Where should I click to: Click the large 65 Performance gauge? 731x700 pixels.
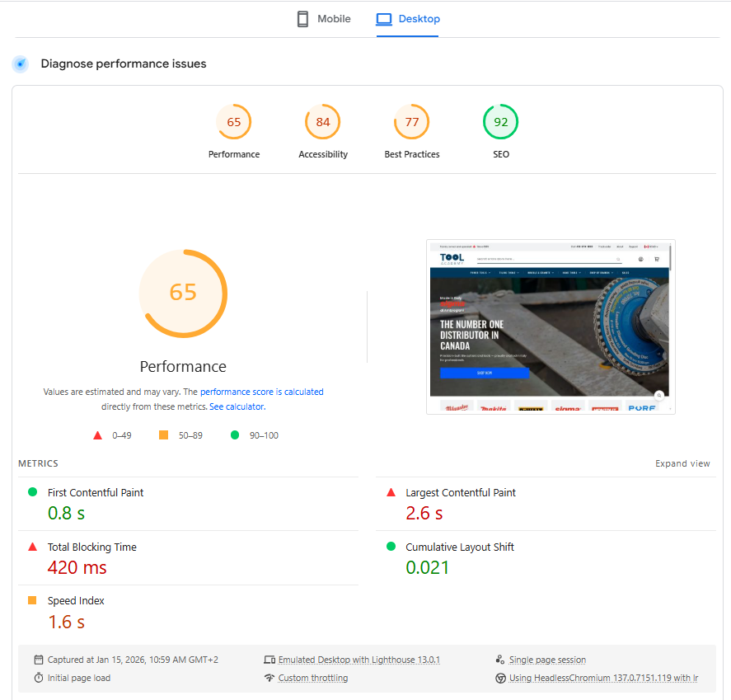coord(183,294)
